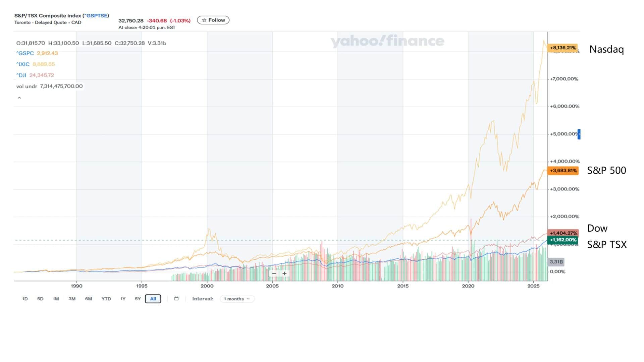This screenshot has height=362, width=644.
Task: Switch to YTD time range
Action: pos(106,299)
